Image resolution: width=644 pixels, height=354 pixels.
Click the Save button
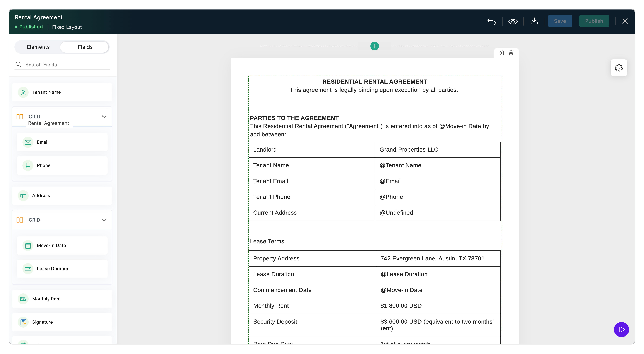point(560,21)
